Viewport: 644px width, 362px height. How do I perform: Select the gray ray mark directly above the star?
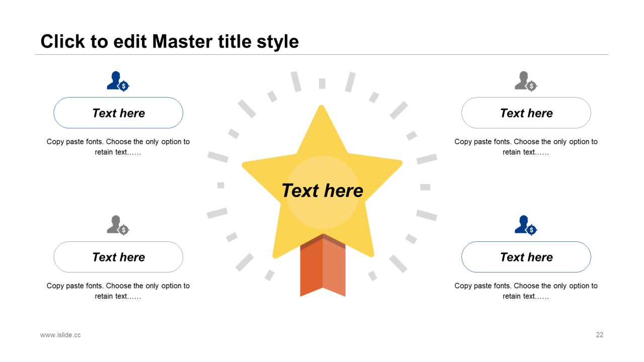tap(322, 83)
